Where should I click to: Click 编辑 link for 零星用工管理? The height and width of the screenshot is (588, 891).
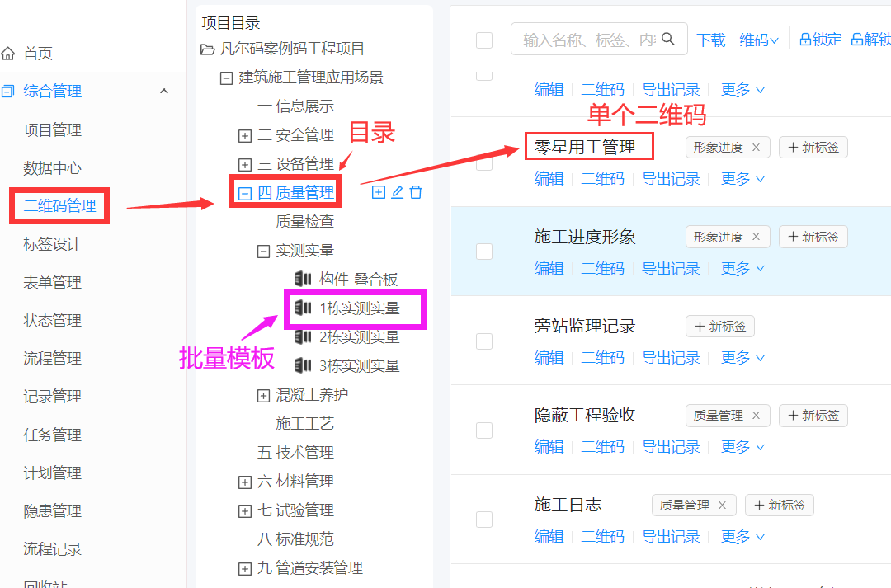549,179
